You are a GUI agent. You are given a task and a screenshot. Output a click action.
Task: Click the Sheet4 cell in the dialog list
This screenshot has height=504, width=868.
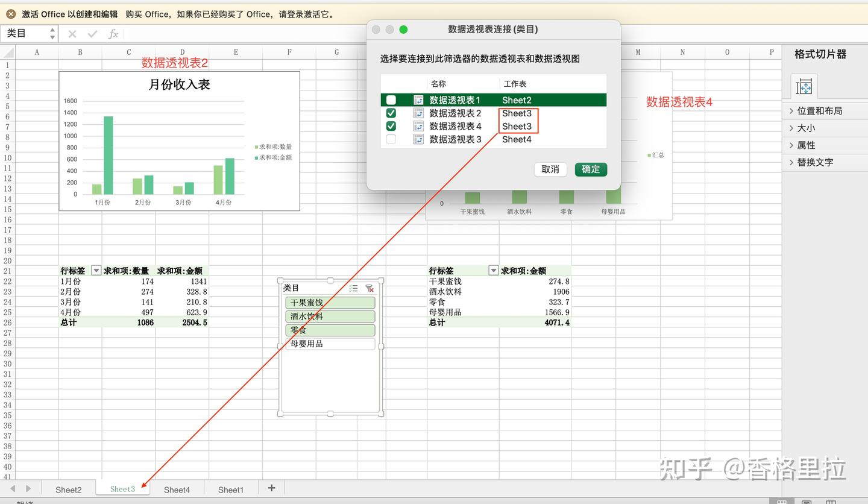pos(517,139)
